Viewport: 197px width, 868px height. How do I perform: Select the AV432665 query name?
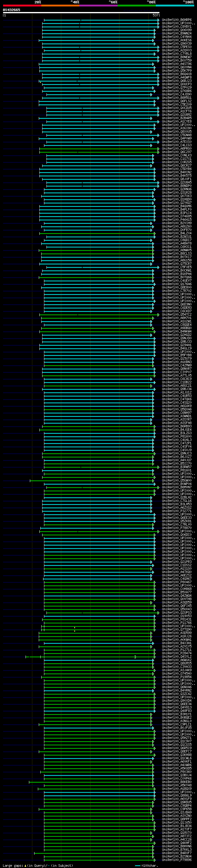click(x=11, y=10)
